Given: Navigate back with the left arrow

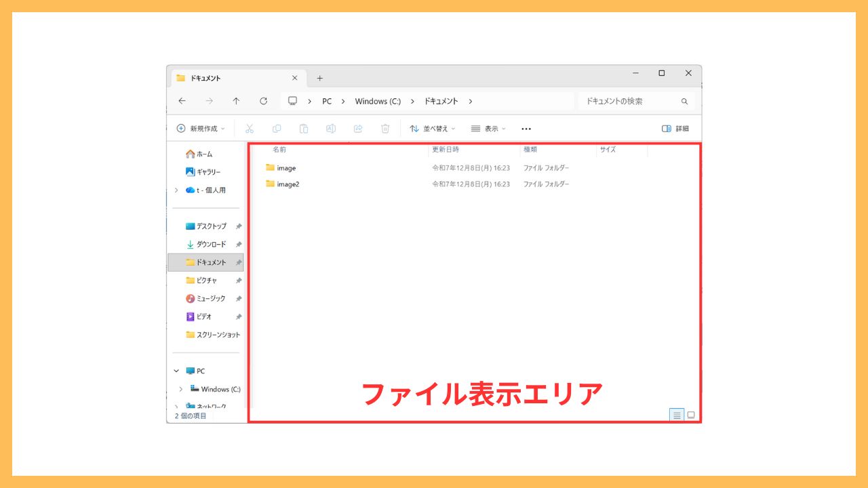Looking at the screenshot, I should 182,101.
